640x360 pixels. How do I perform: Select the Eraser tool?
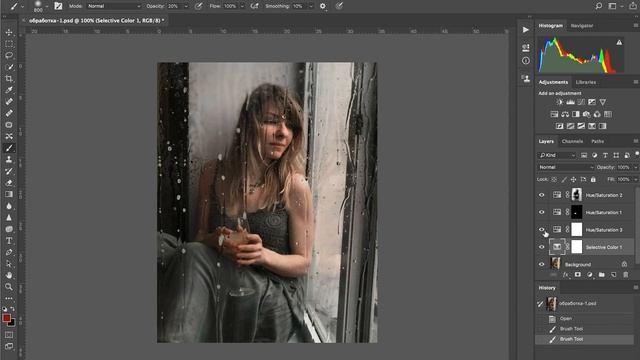coord(9,183)
